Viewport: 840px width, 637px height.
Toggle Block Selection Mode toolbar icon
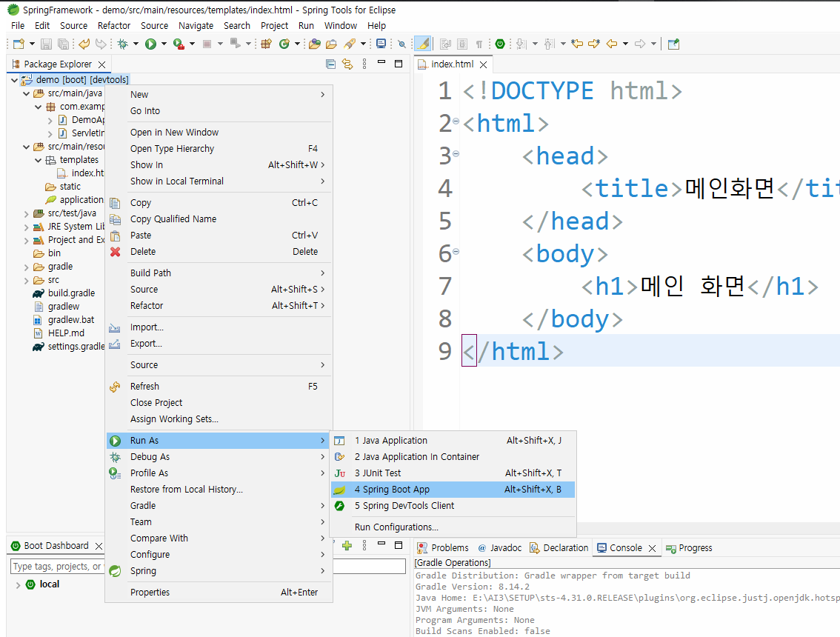(462, 44)
